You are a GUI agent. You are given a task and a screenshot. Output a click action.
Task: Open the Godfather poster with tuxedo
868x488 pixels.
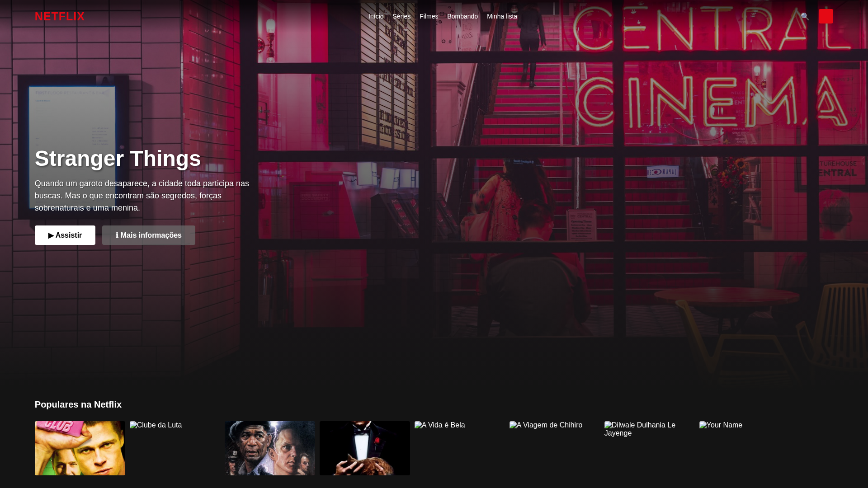point(365,448)
